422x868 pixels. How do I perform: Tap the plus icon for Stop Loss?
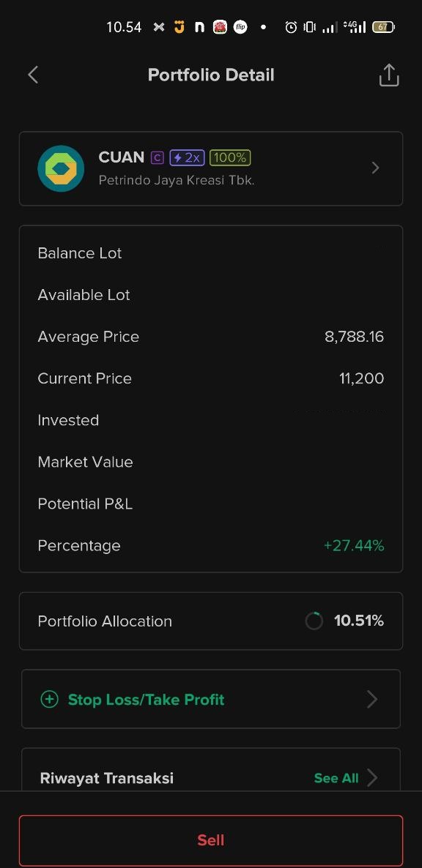[49, 699]
